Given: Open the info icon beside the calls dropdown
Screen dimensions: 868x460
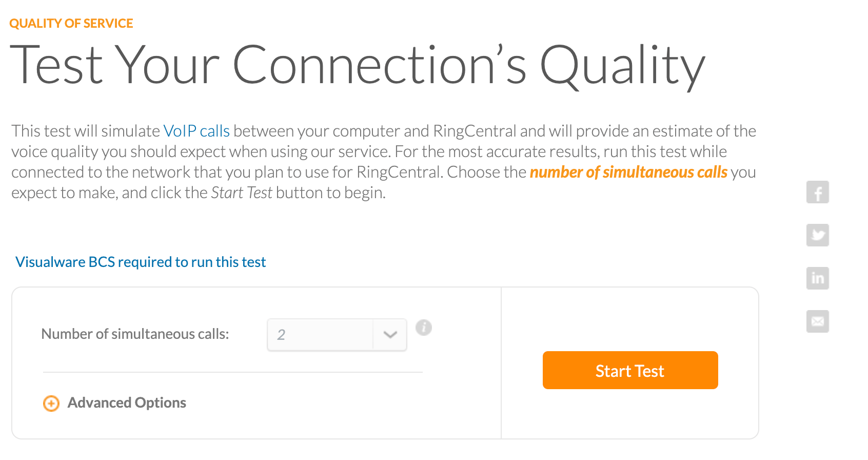Looking at the screenshot, I should tap(423, 328).
